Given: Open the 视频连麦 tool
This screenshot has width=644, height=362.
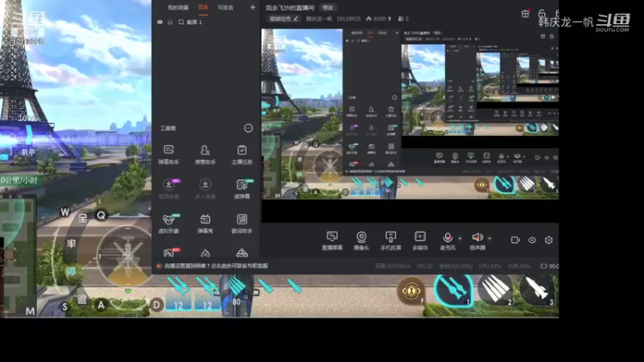Looking at the screenshot, I should click(168, 189).
